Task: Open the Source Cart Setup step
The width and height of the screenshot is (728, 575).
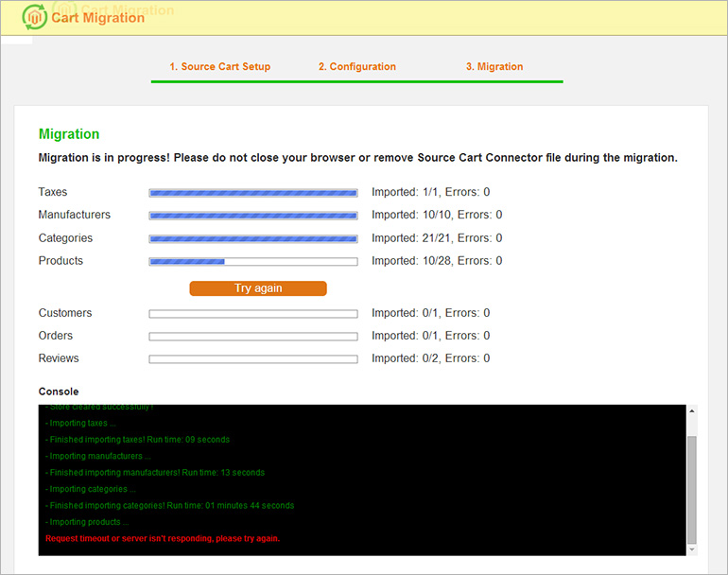Action: point(219,66)
